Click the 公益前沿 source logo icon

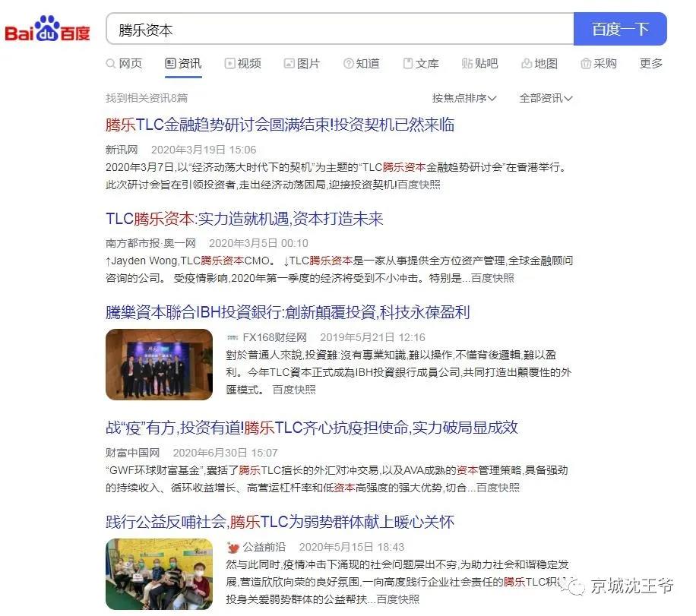tap(233, 547)
